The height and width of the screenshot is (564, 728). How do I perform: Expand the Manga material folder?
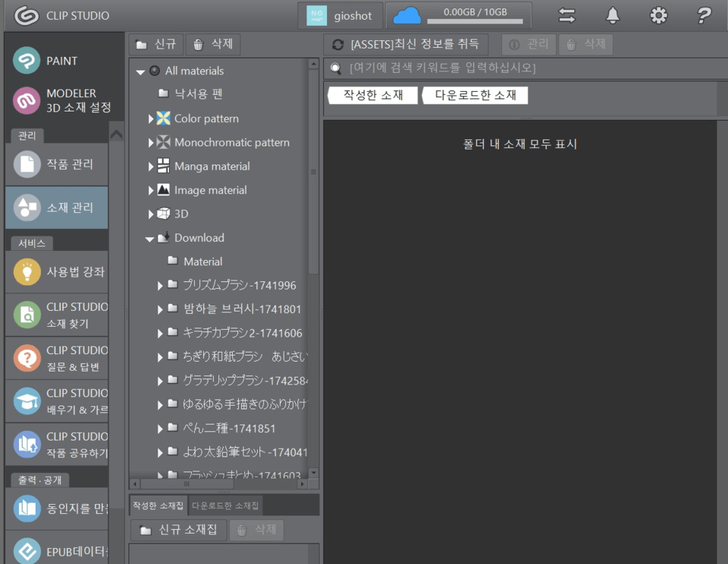[x=150, y=166]
